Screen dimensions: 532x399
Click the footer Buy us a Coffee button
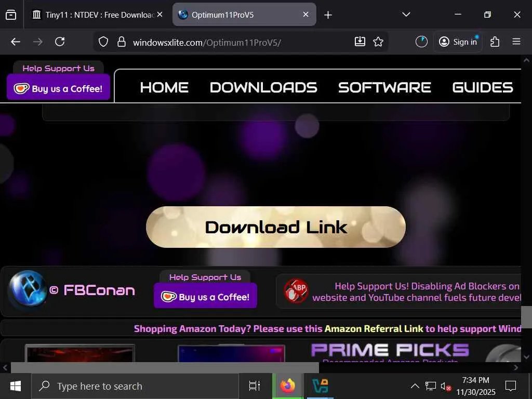(x=205, y=297)
